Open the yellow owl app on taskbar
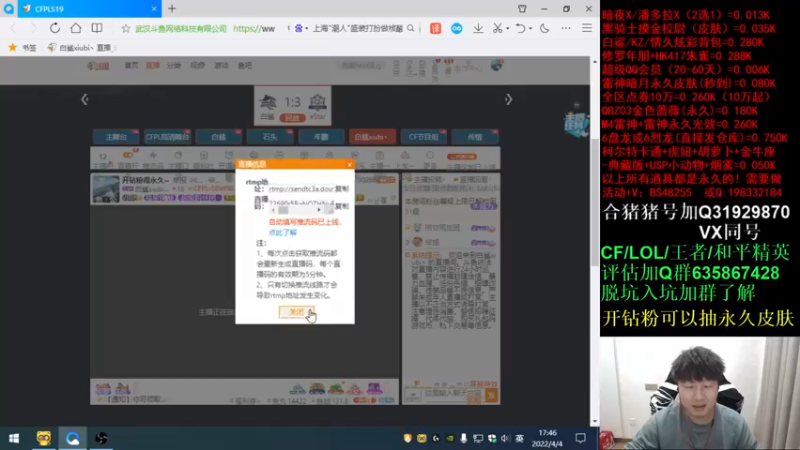Screen dimensions: 800x450 pyautogui.click(x=43, y=438)
